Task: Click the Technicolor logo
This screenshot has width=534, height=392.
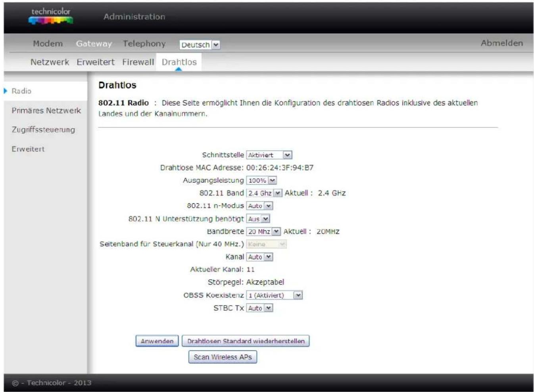Action: (x=51, y=16)
